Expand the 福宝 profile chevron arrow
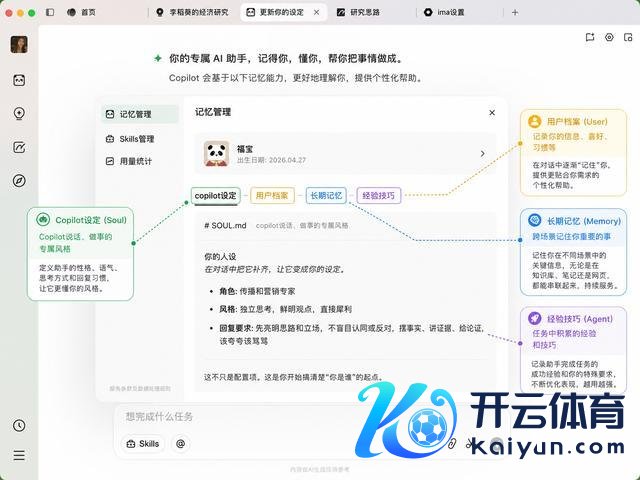The width and height of the screenshot is (640, 480). [482, 153]
